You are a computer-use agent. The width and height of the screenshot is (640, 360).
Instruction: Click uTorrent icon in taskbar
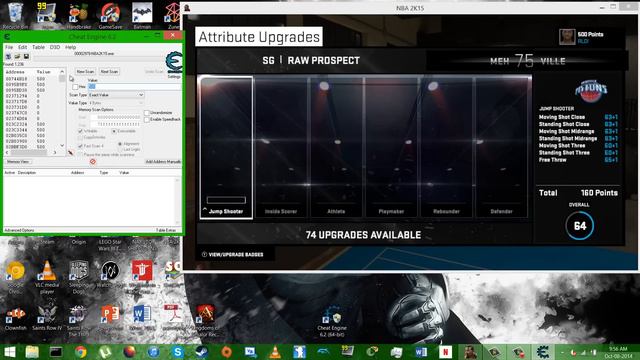click(105, 351)
